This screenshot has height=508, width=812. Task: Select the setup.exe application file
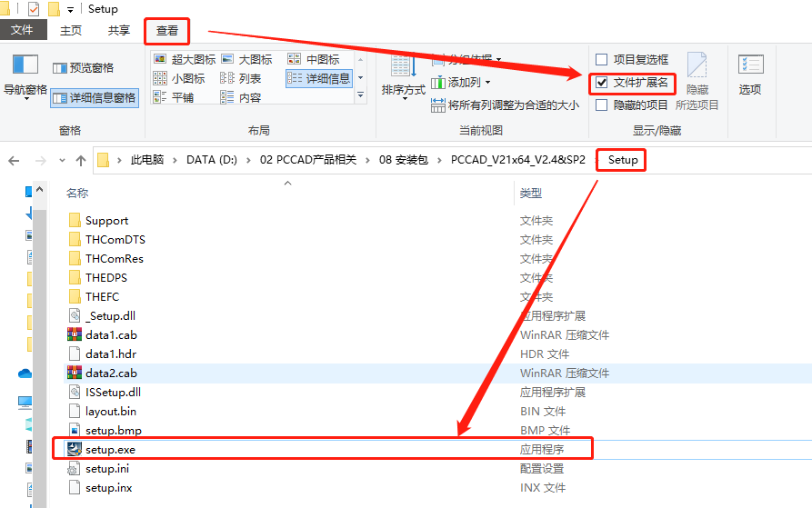pyautogui.click(x=110, y=449)
